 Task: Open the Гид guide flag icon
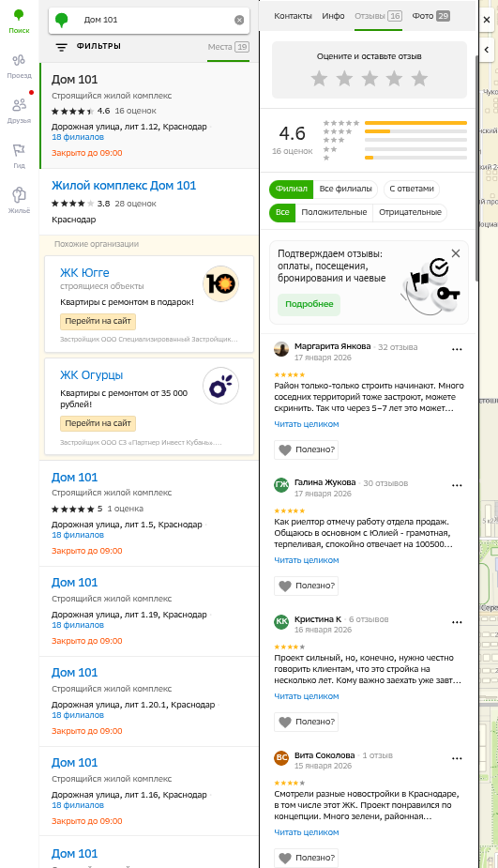19,150
